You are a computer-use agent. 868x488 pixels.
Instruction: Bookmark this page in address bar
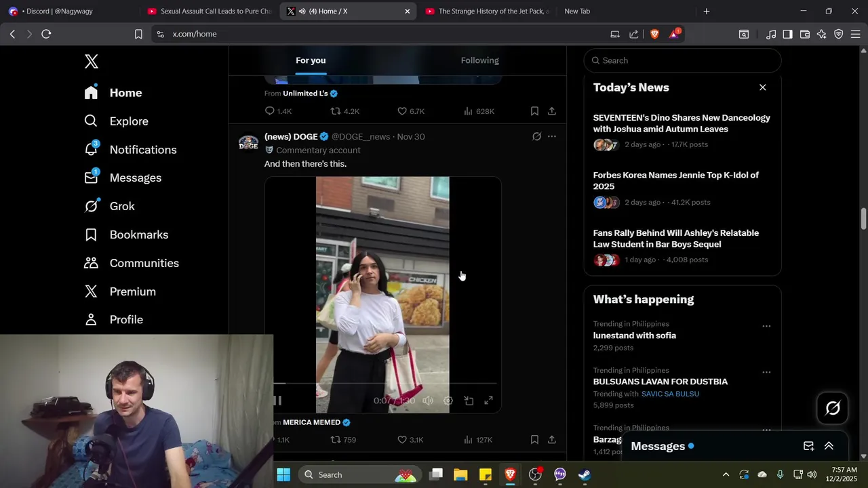click(x=138, y=34)
